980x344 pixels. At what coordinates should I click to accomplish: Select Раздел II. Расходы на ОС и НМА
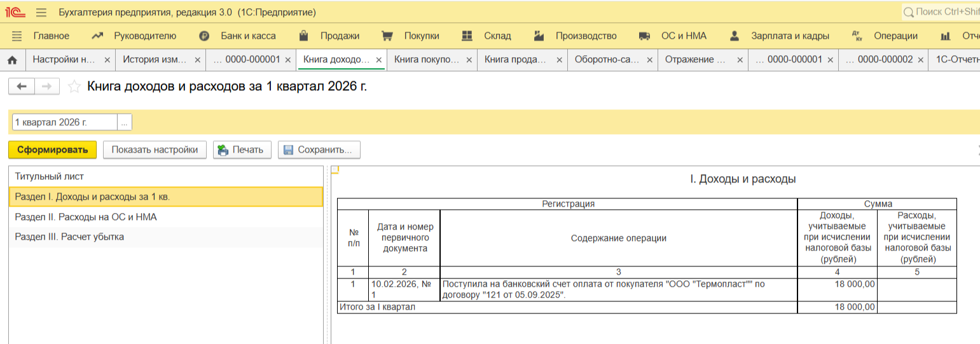coord(86,217)
